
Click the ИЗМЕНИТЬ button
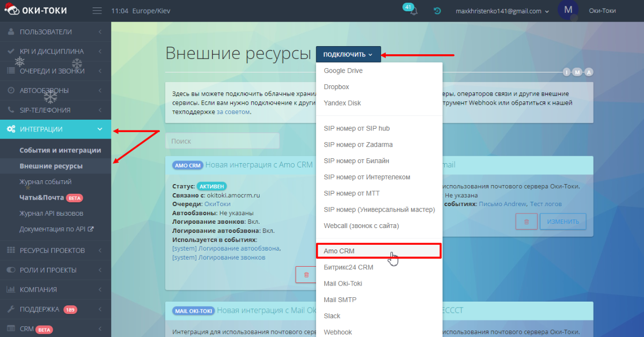point(563,221)
